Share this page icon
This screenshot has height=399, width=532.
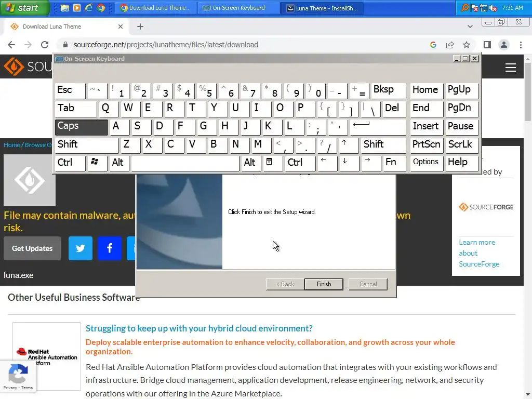pos(450,45)
